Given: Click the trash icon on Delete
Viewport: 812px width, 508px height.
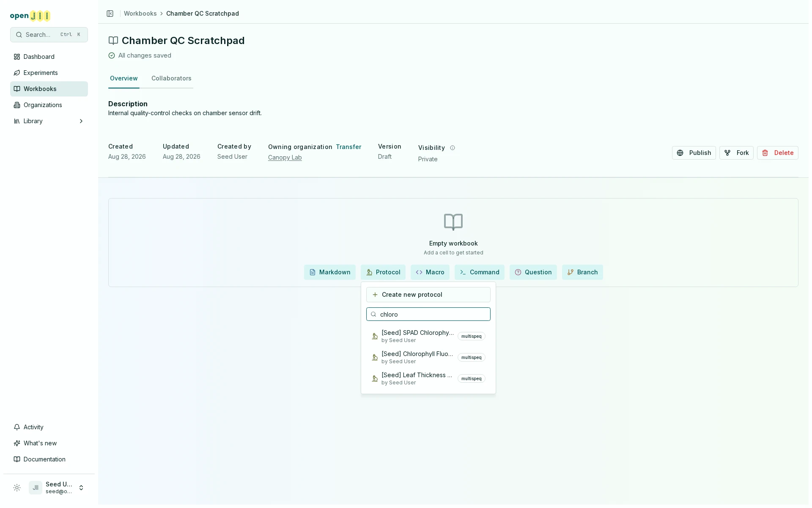Looking at the screenshot, I should (x=765, y=153).
